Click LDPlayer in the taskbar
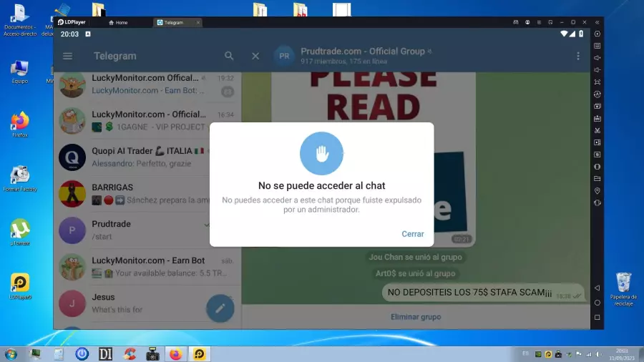This screenshot has width=644, height=362. [x=200, y=354]
